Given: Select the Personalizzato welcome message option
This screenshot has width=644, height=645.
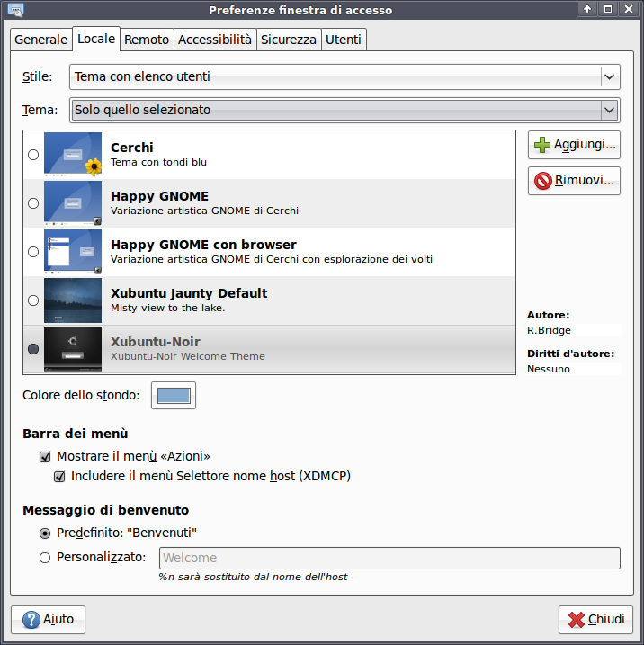Looking at the screenshot, I should [45, 558].
